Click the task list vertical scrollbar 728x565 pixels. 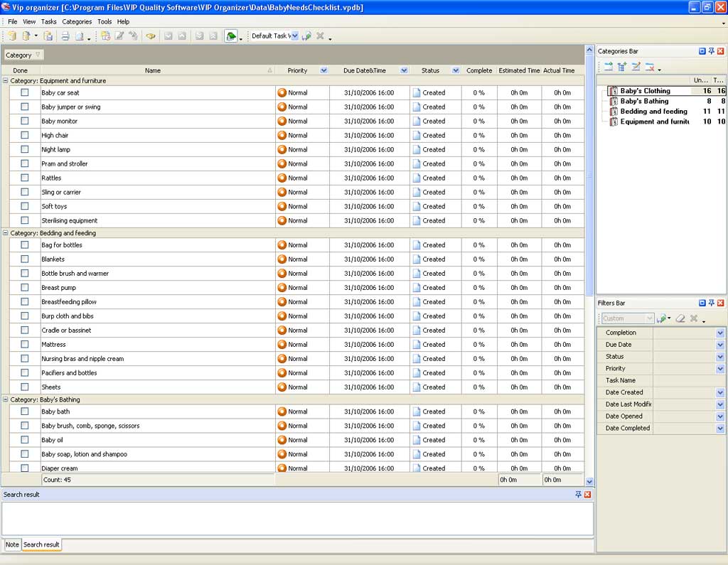589,178
